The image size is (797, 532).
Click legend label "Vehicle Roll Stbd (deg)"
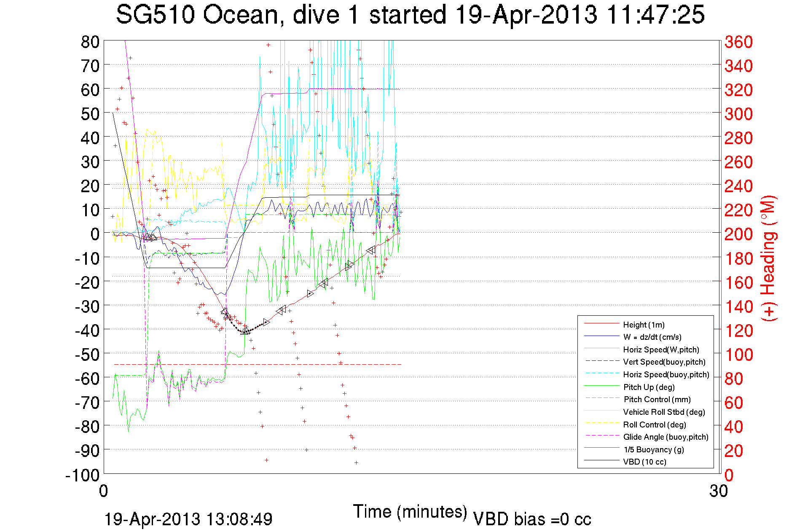[x=664, y=412]
